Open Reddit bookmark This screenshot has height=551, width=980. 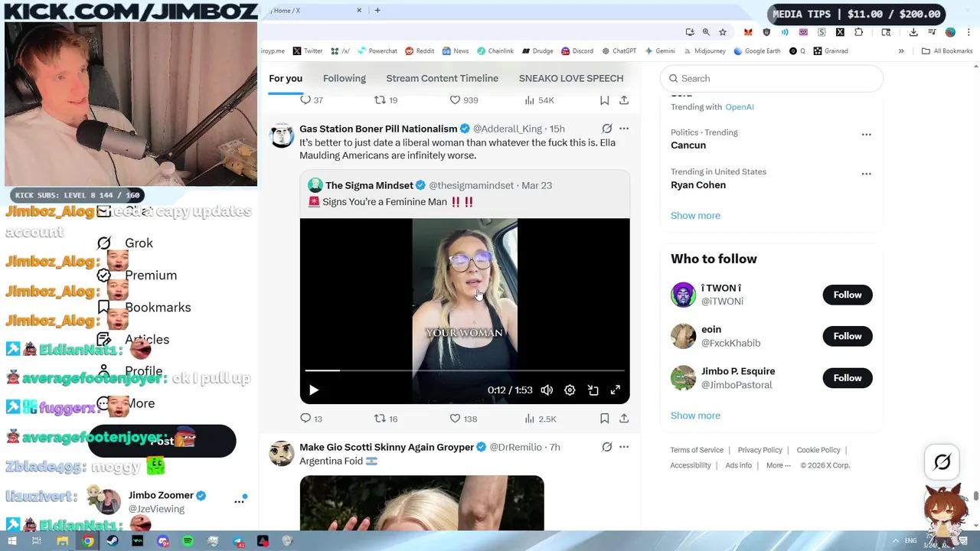tap(419, 51)
